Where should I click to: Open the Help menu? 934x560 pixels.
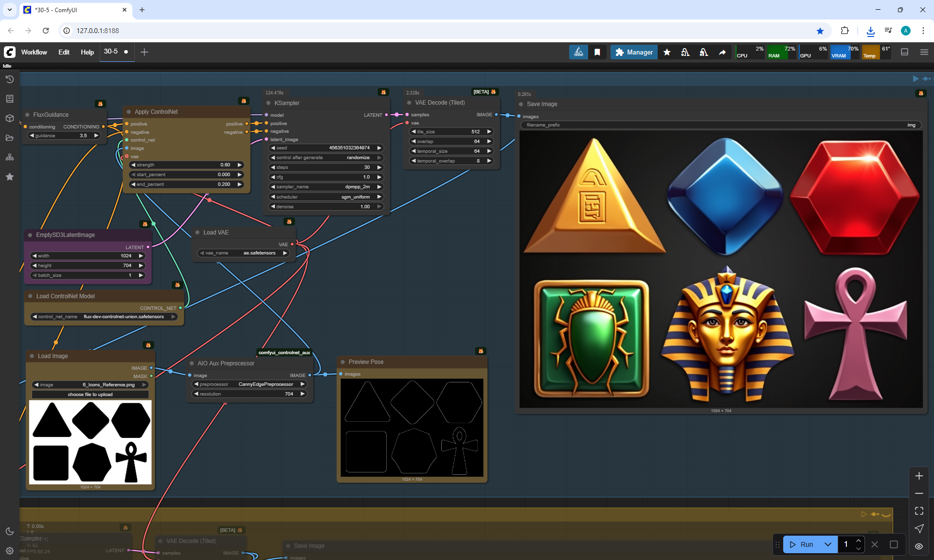[87, 52]
